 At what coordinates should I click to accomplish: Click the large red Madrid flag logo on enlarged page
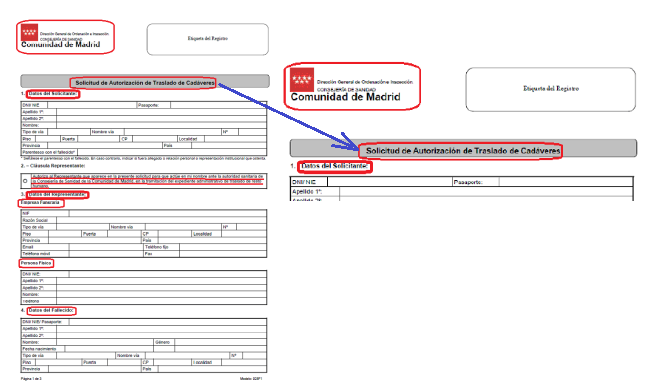coord(302,80)
